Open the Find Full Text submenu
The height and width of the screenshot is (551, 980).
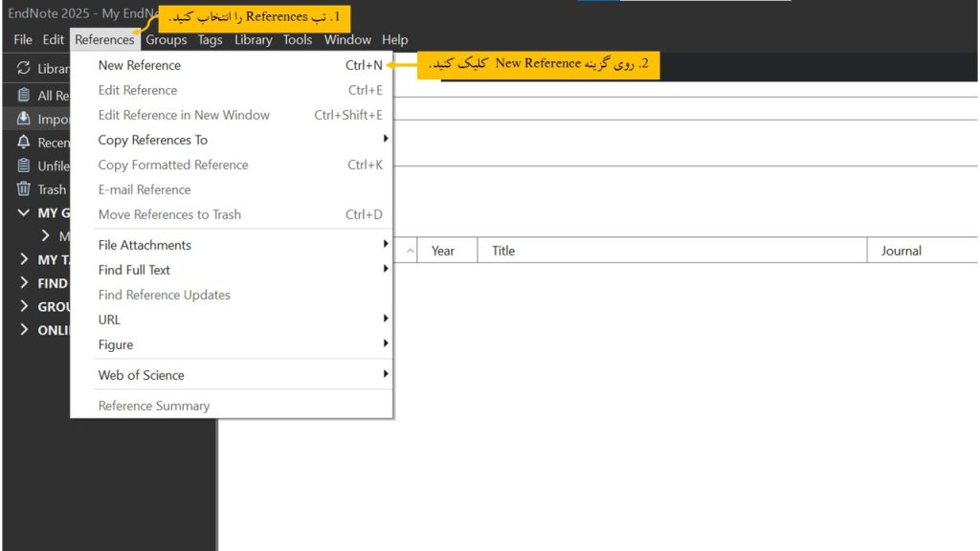[x=134, y=270]
